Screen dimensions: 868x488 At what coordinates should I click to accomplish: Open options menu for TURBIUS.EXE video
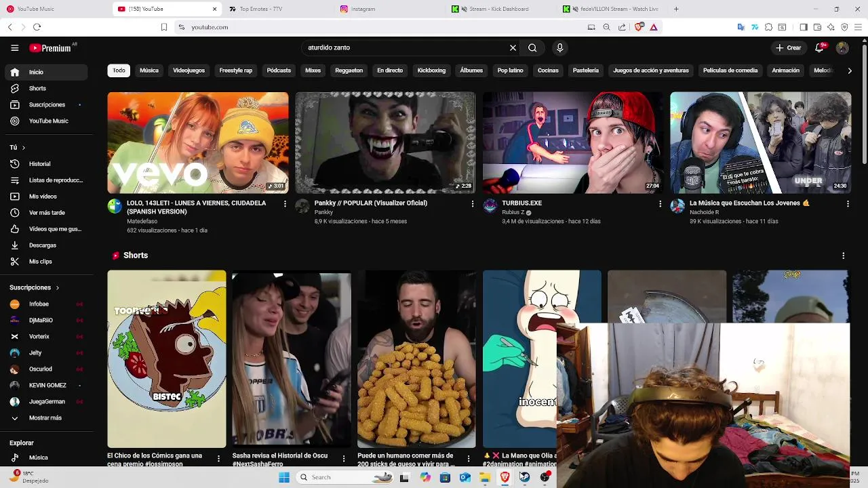coord(660,203)
